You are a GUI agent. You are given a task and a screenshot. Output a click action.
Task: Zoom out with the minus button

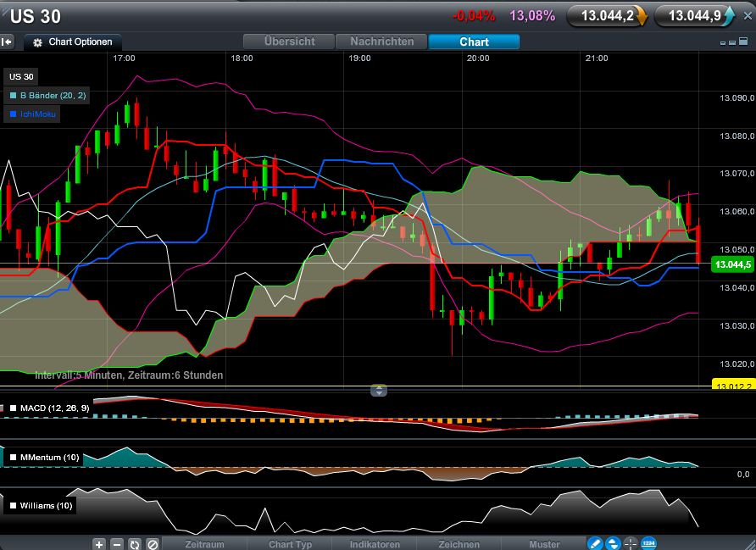pyautogui.click(x=117, y=544)
